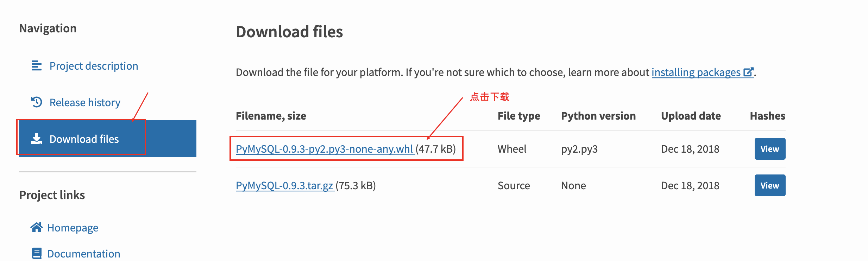
Task: Open the Project description section
Action: click(x=94, y=66)
